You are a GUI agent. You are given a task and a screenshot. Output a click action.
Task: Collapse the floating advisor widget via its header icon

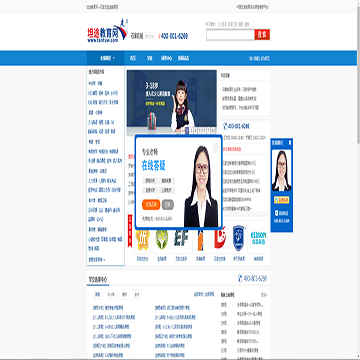[290, 143]
